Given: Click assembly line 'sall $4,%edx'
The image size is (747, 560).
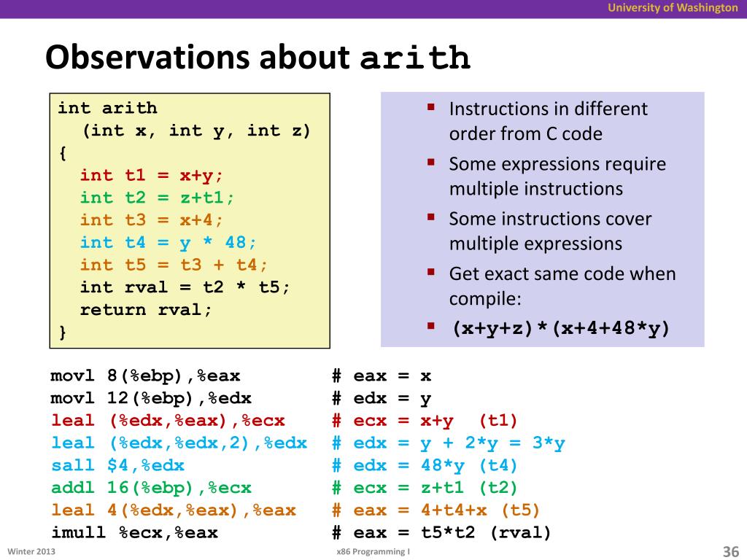Looking at the screenshot, I should (x=117, y=465).
